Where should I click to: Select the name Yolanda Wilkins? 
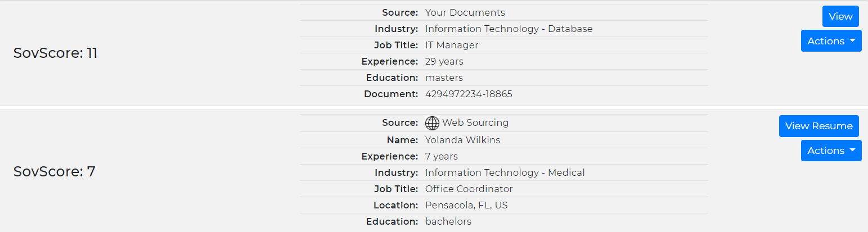[x=462, y=140]
